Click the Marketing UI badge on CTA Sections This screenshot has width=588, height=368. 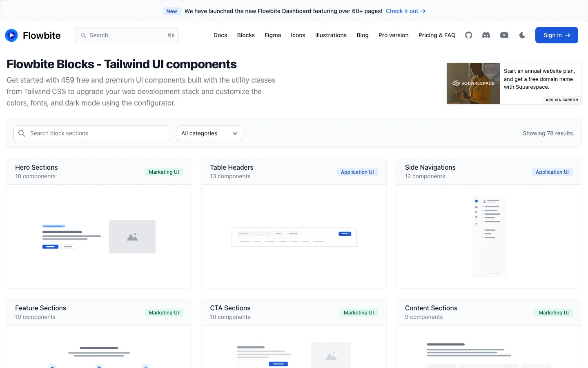tap(359, 313)
